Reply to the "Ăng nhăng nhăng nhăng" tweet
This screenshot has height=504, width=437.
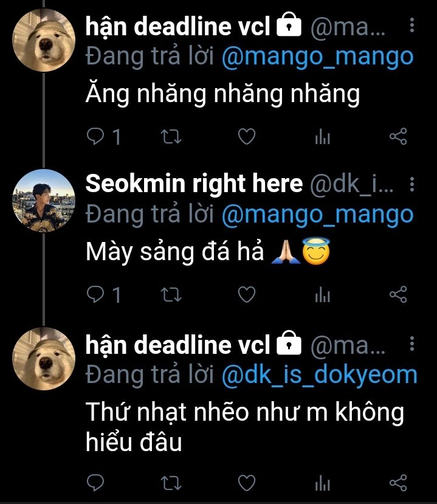(96, 138)
